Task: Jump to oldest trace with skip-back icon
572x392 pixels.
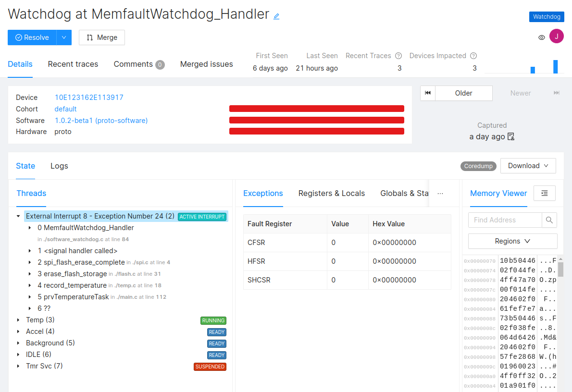Action: pos(428,93)
